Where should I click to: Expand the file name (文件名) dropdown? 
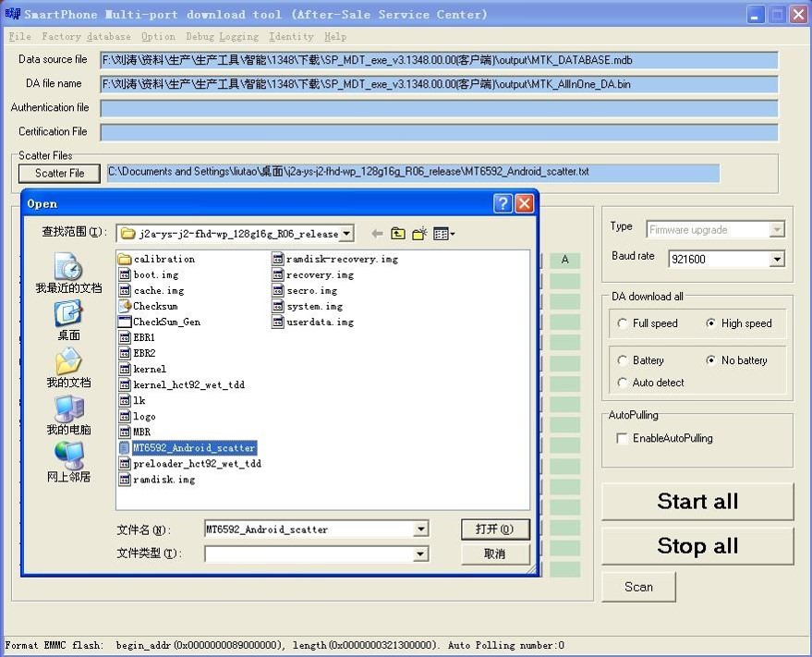[421, 529]
